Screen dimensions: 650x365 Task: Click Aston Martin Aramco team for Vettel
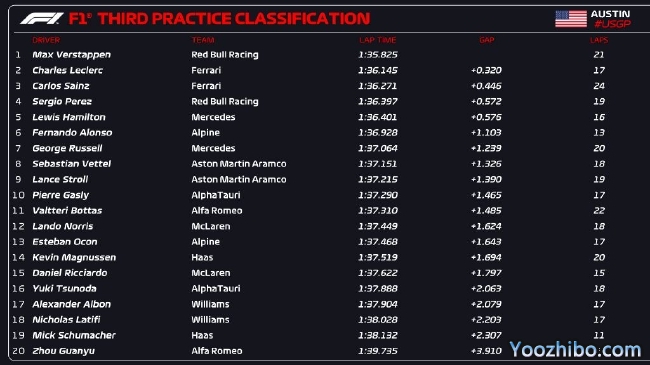[x=239, y=164]
